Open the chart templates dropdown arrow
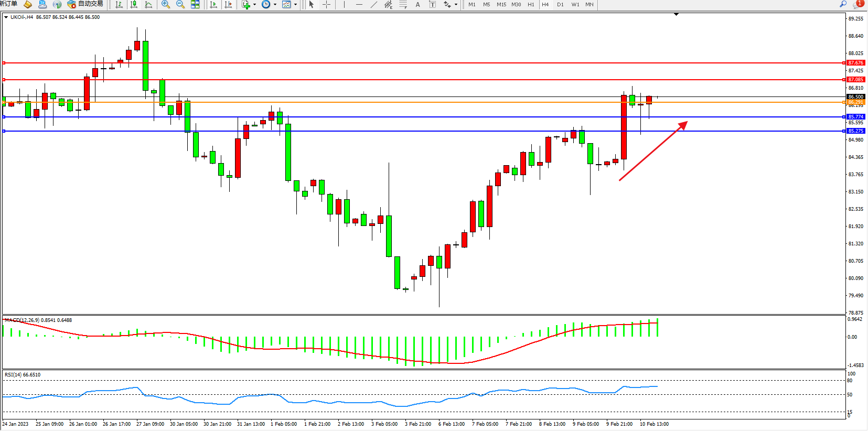The image size is (868, 431). click(295, 5)
